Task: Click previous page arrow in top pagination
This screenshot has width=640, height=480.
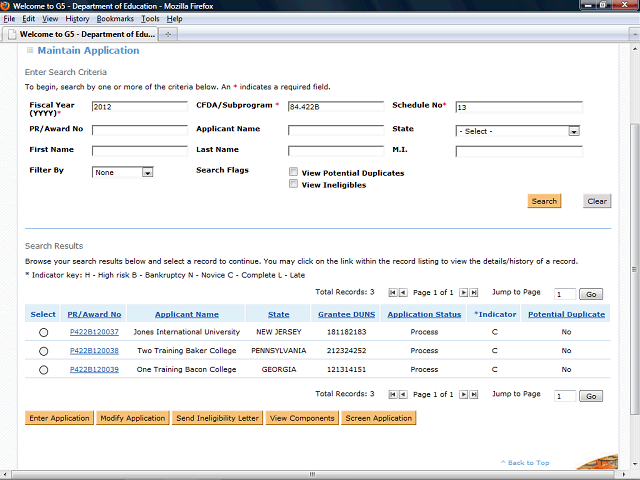Action: coord(402,293)
